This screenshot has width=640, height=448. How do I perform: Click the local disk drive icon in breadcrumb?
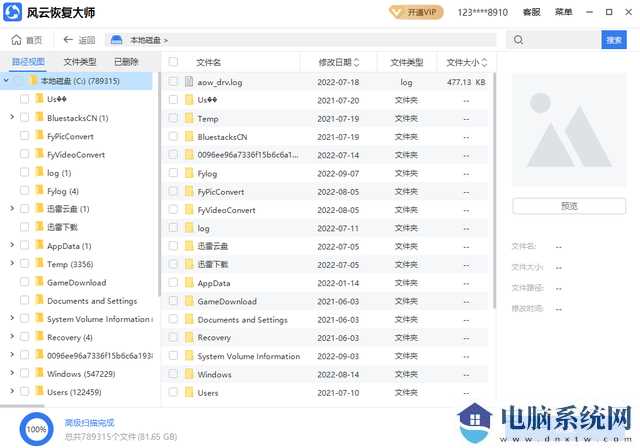116,40
